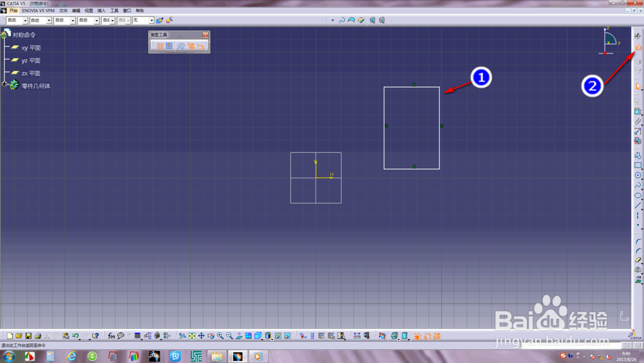Open the 帮助 menu

click(x=140, y=11)
